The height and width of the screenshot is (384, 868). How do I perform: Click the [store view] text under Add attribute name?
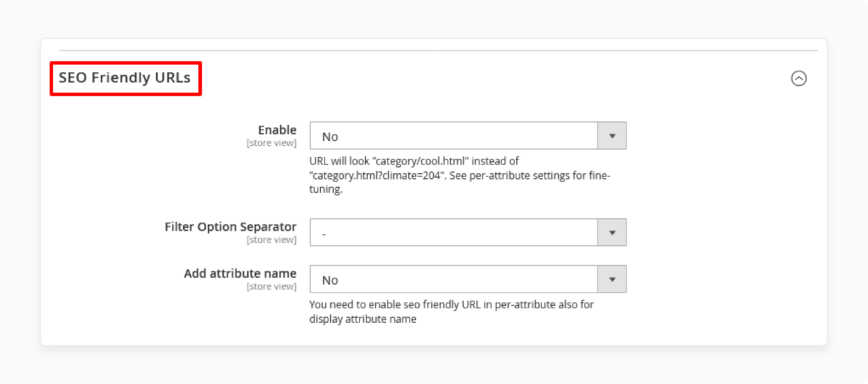271,286
